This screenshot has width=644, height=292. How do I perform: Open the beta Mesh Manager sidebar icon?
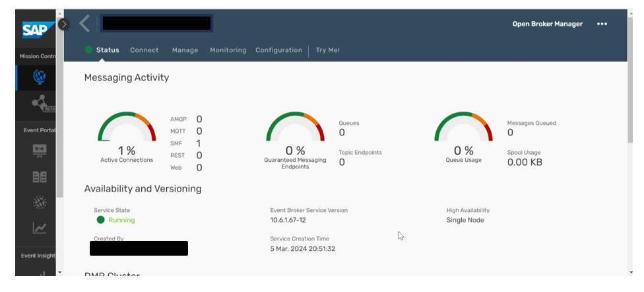[42, 103]
